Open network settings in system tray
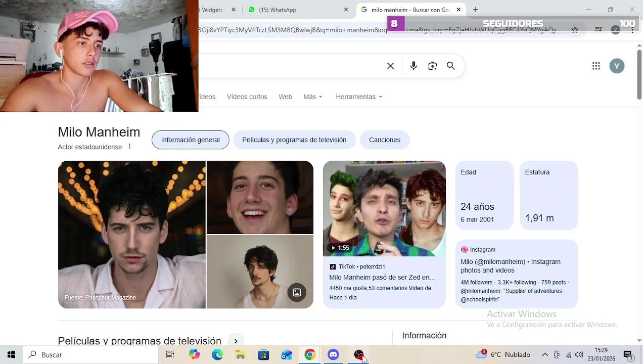Viewport: 643px width, 364px height. 568,355
